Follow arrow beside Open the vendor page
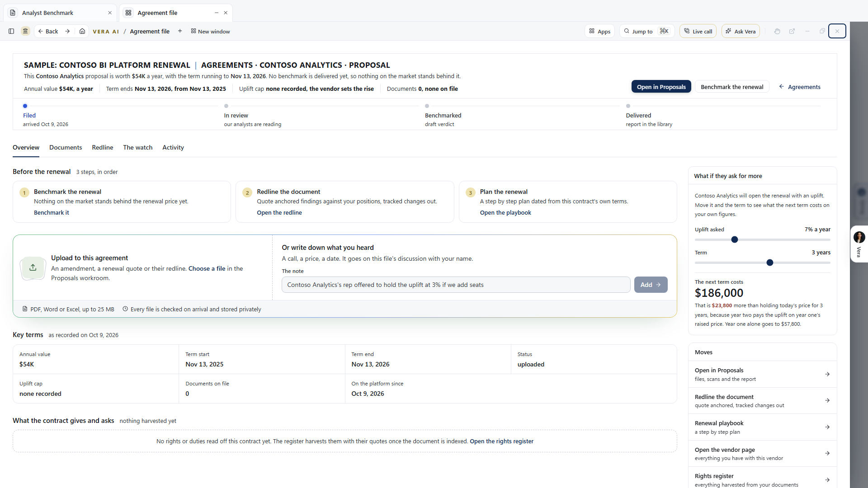Viewport: 868px width, 488px height. pos(827,453)
